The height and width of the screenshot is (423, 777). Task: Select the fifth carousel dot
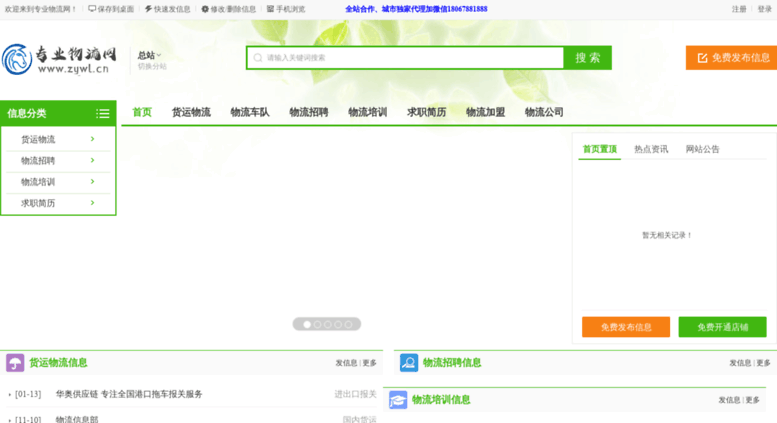pyautogui.click(x=348, y=324)
